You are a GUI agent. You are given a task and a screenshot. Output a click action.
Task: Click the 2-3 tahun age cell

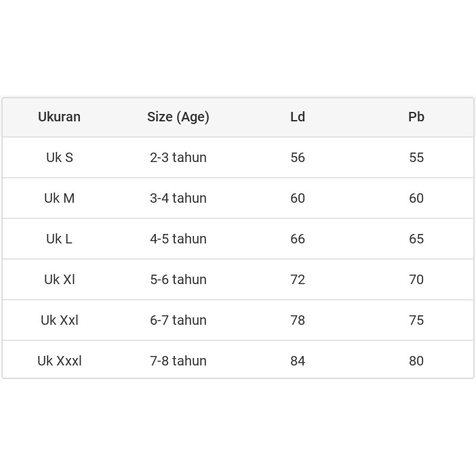pos(178,157)
